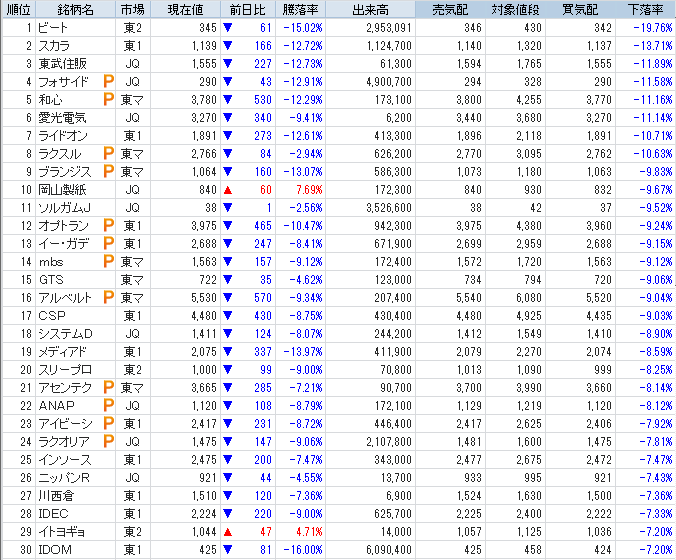Click the blue down arrow in IDOM row
Screen dimensions: 676x560
click(228, 550)
